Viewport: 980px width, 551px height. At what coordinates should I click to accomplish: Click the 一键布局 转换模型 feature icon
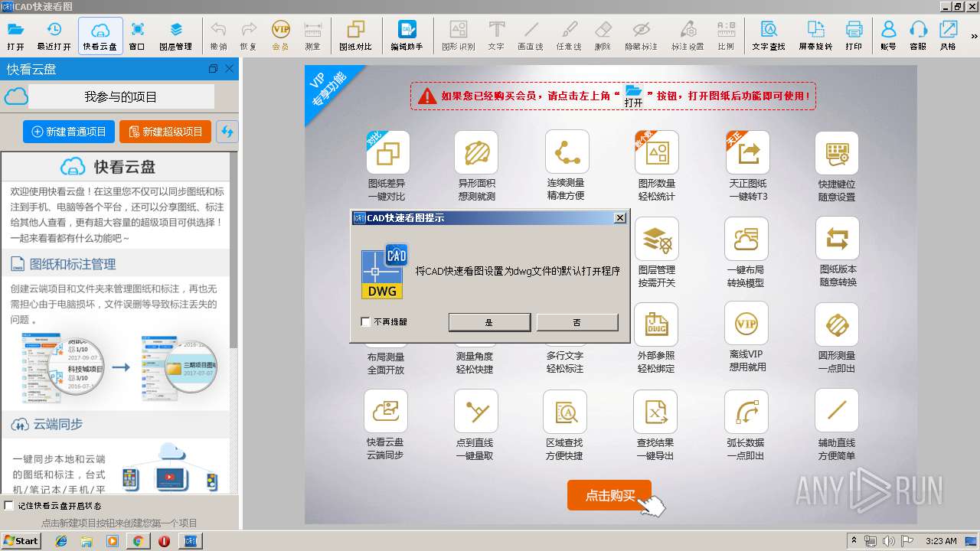tap(746, 239)
